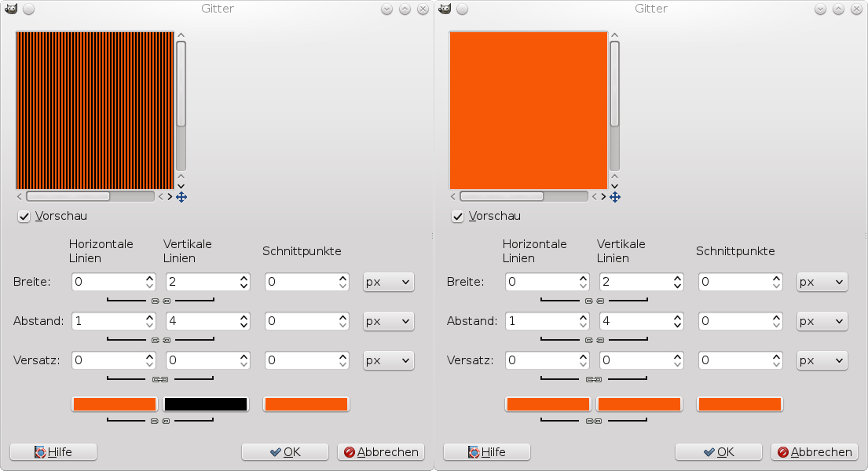Maximize the right Gitter window via up-arrow button
The width and height of the screenshot is (868, 471).
point(839,9)
